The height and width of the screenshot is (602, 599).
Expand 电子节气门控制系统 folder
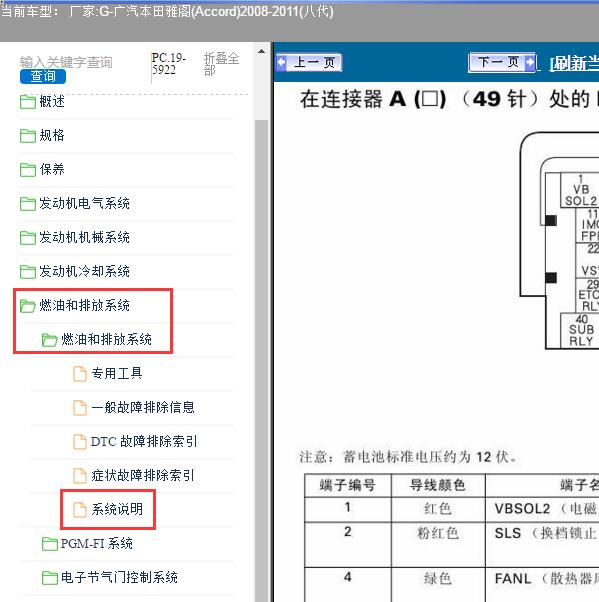(119, 577)
